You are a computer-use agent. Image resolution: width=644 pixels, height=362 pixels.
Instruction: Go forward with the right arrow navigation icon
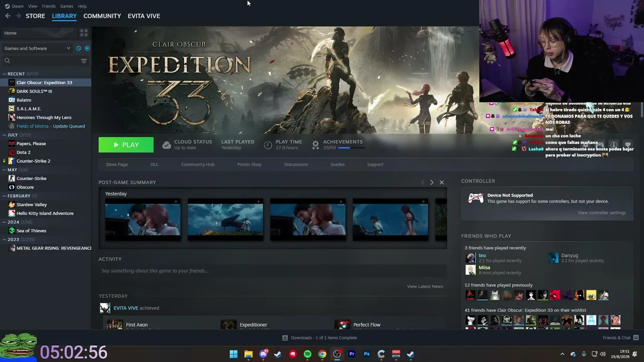(18, 16)
